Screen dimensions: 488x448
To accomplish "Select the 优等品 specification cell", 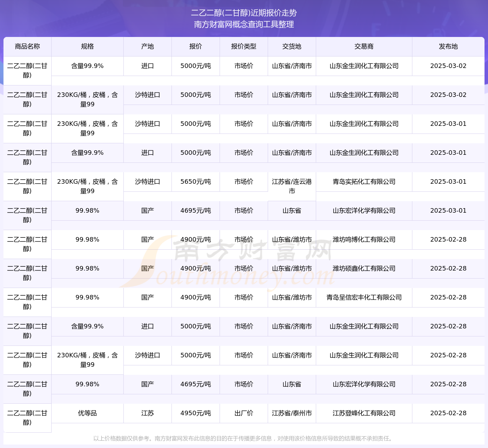I will pos(87,413).
